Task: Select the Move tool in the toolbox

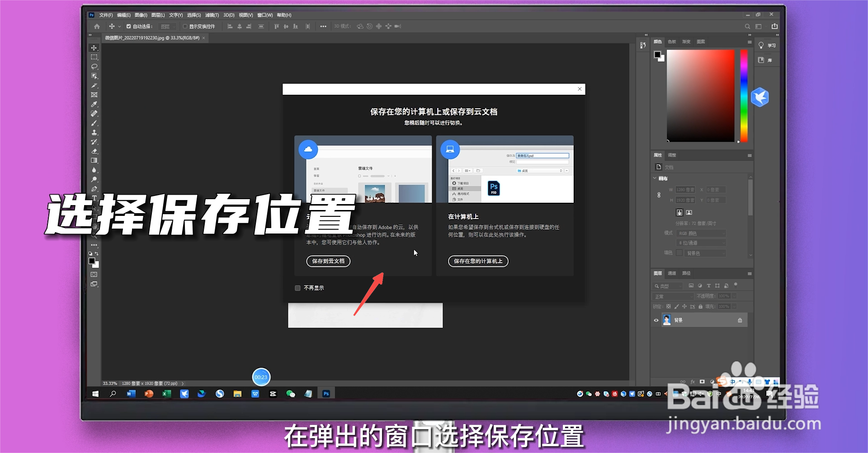Action: click(94, 48)
